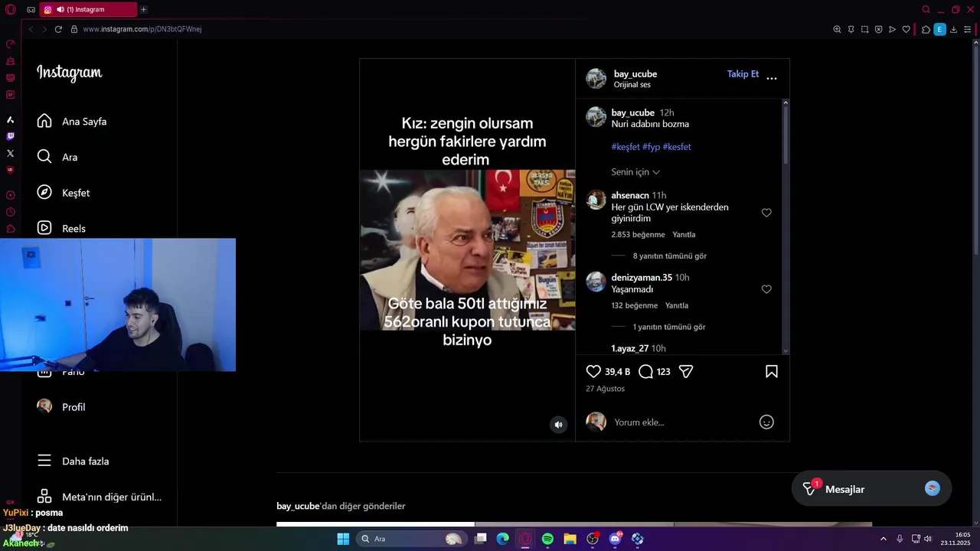Save post with bookmark icon
This screenshot has width=980, height=551.
pos(772,371)
